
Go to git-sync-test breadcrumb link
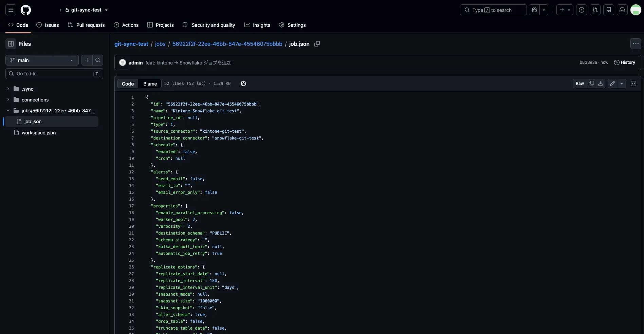click(131, 44)
